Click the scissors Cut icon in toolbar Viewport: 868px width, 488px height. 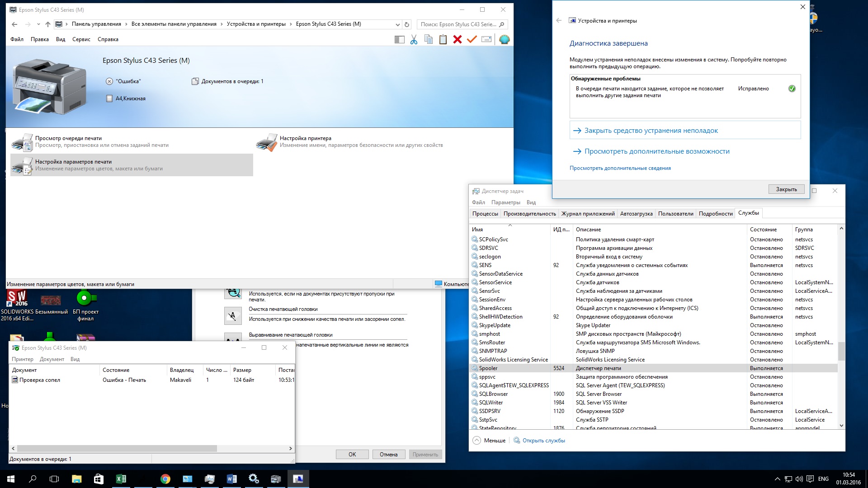click(414, 40)
